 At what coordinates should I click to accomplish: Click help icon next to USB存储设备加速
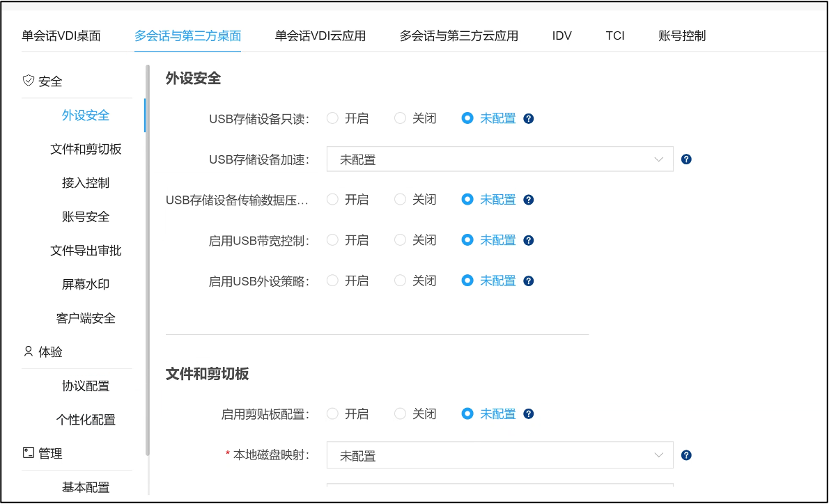pos(686,159)
